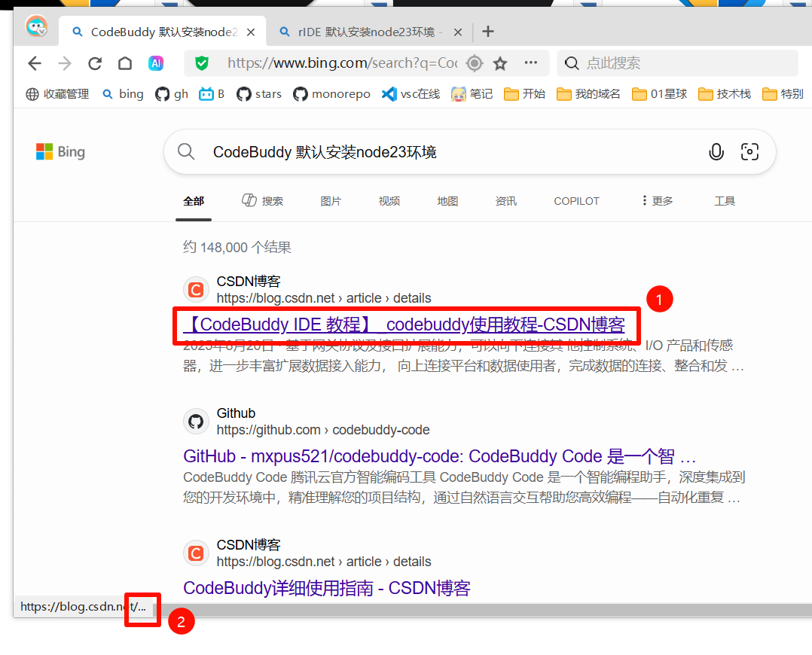Open the address bar three-dot menu
This screenshot has height=655, width=812.
pos(531,62)
